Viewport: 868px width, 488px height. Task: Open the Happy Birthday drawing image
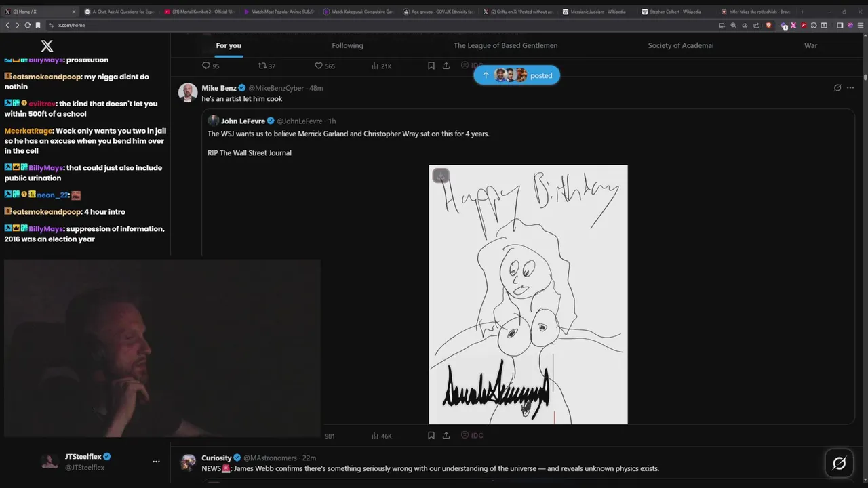click(x=528, y=294)
